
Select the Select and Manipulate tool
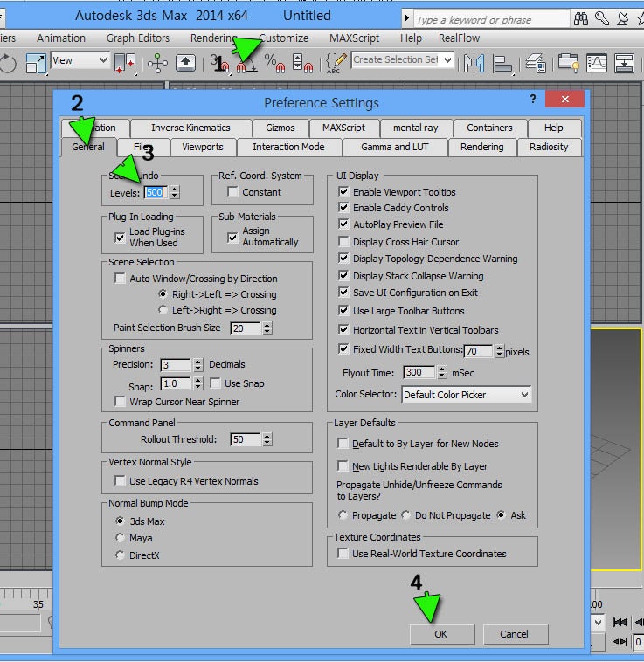click(x=158, y=63)
